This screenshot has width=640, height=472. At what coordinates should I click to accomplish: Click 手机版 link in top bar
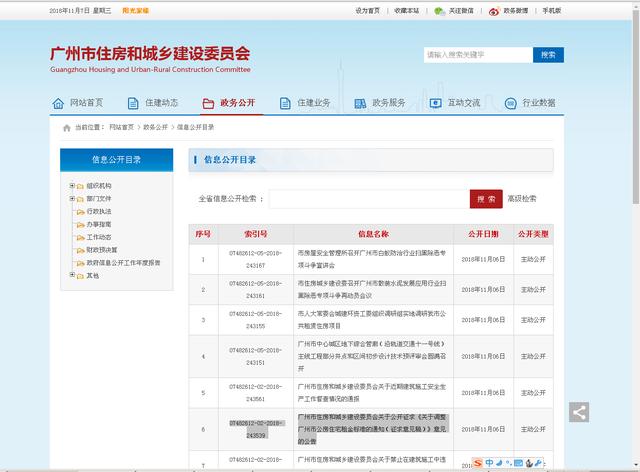552,11
